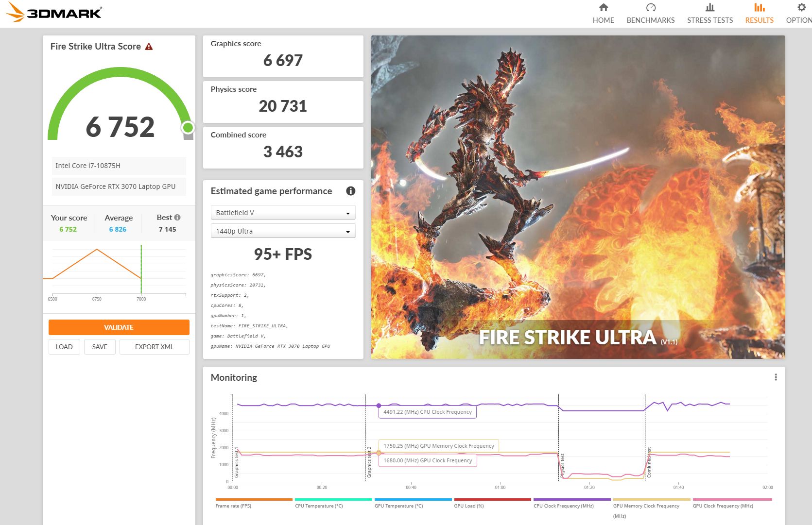Click the info icon beside Estimated game performance
812x525 pixels.
pyautogui.click(x=350, y=191)
